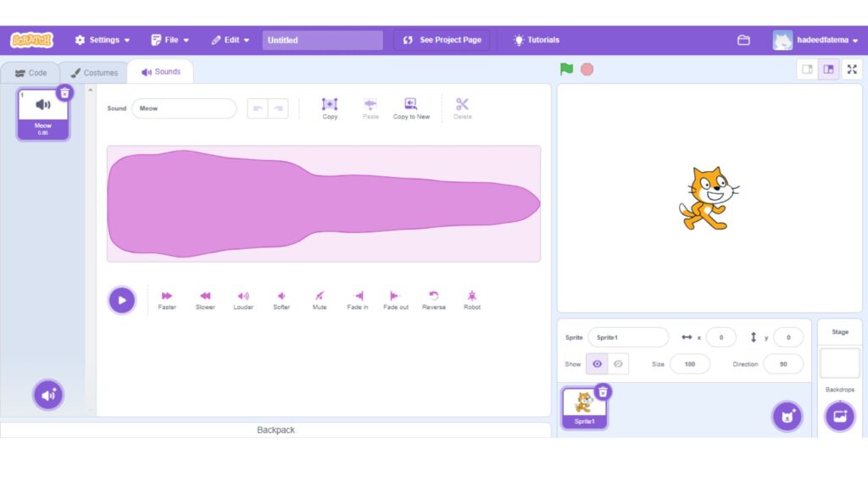The image size is (868, 488).
Task: Open Tutorials
Action: pyautogui.click(x=537, y=40)
